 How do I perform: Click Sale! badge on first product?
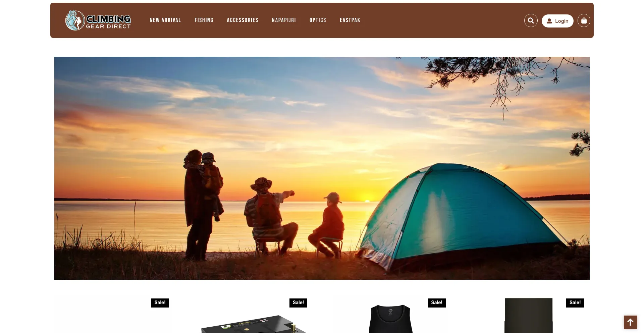(160, 303)
